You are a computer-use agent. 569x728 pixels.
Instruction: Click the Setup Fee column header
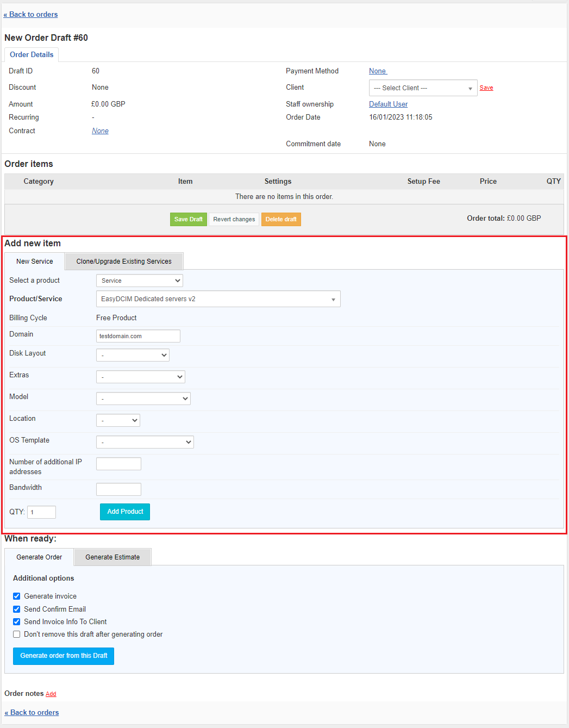tap(424, 182)
